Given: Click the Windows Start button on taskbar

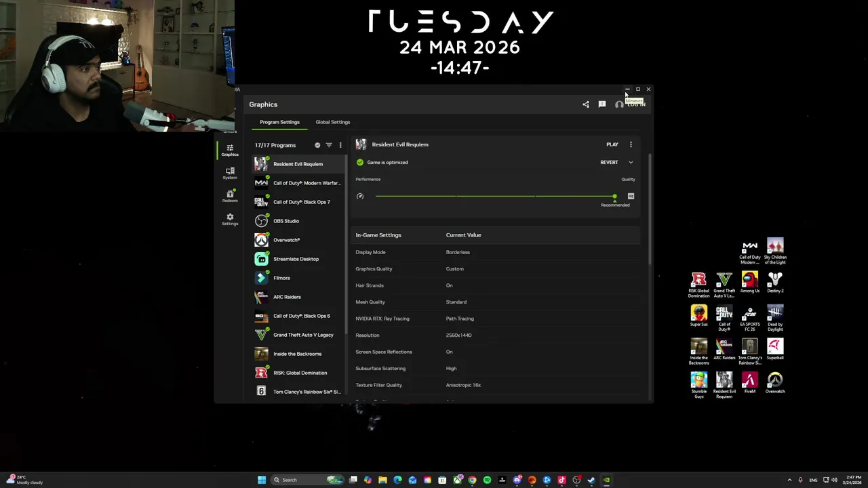Looking at the screenshot, I should (262, 480).
